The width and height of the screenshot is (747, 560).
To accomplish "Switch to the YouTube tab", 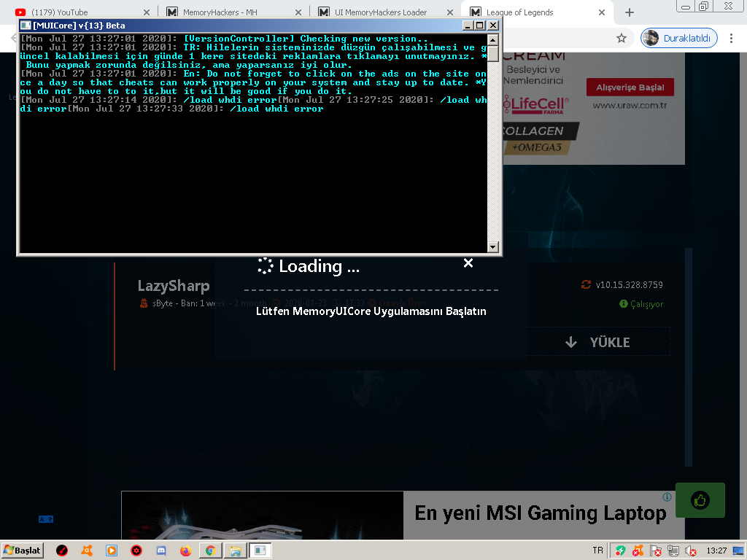I will 82,12.
